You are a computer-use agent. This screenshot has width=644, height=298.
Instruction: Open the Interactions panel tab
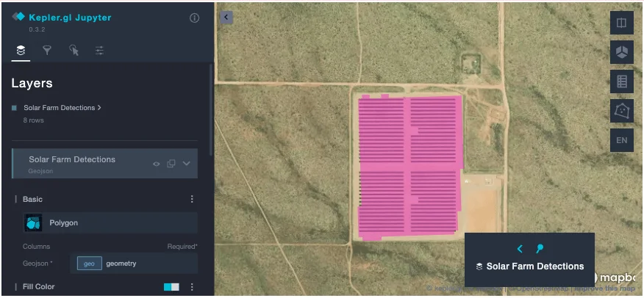(74, 51)
